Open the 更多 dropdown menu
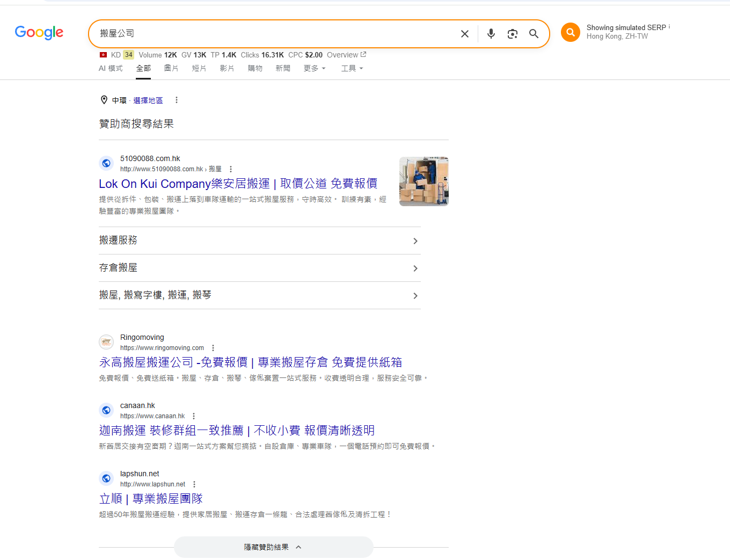 315,68
